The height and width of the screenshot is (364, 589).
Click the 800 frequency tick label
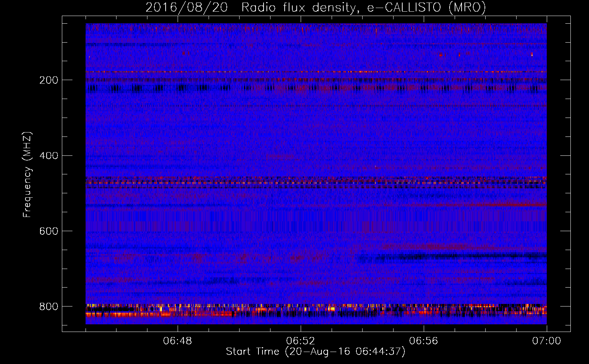[49, 306]
